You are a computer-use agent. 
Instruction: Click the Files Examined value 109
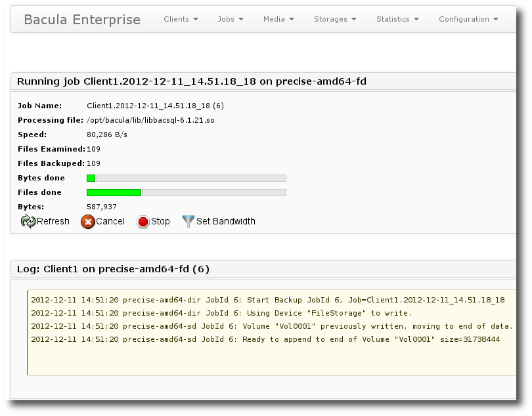(x=94, y=149)
